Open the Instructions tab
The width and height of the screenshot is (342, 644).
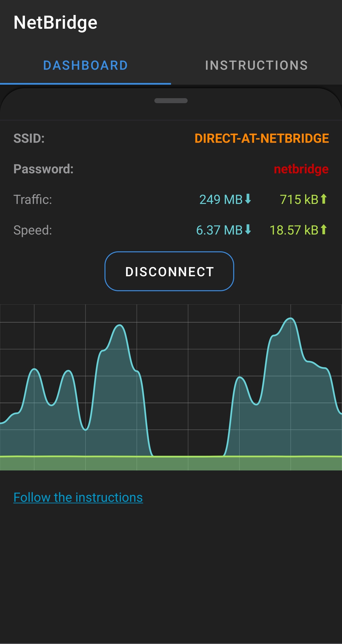[x=256, y=65]
